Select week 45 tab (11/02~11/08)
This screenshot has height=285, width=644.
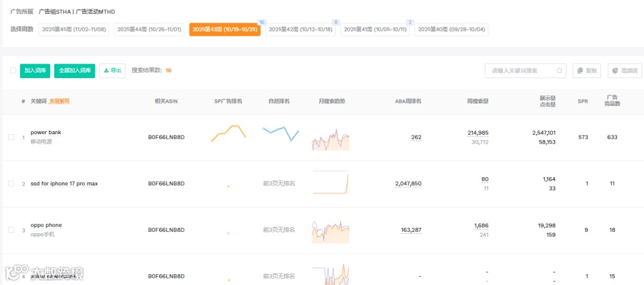(74, 30)
